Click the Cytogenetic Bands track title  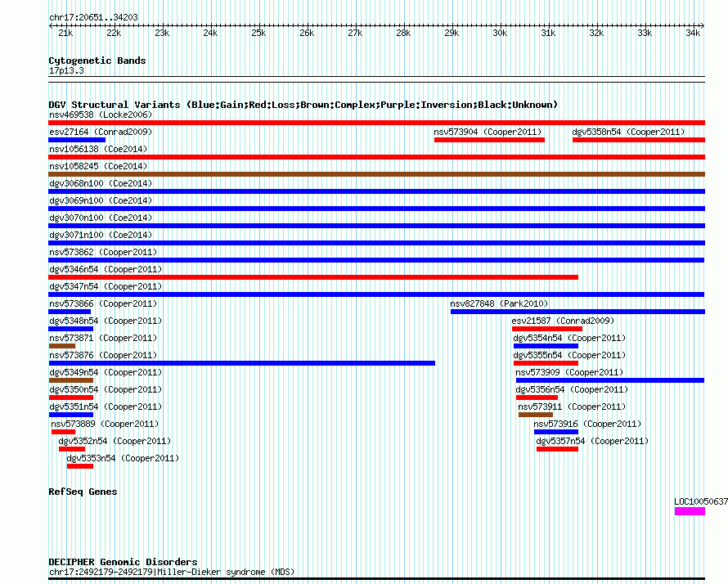(x=97, y=61)
